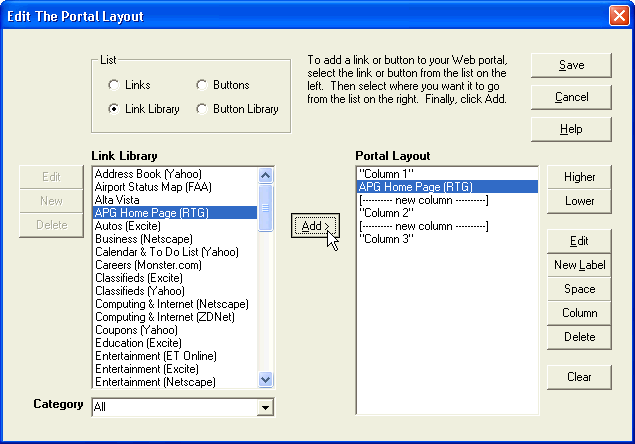This screenshot has width=635, height=444.
Task: Open Help for this dialog
Action: pyautogui.click(x=571, y=129)
